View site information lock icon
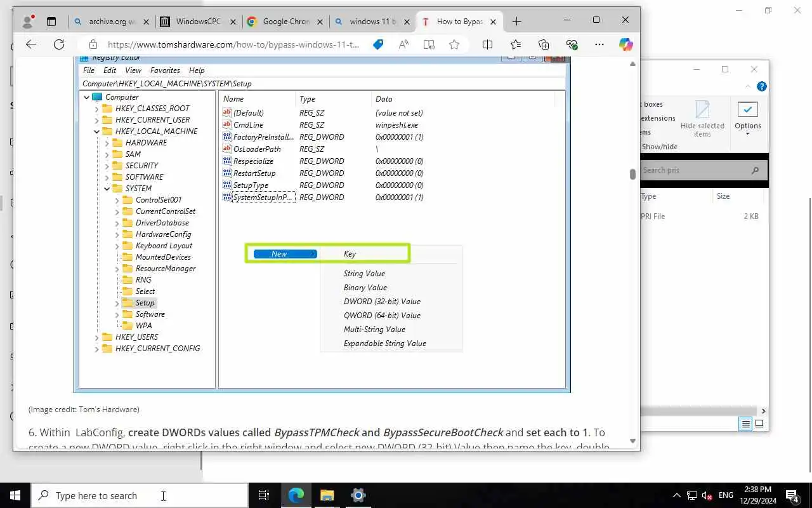Screen dimensions: 812x508 coord(93,44)
